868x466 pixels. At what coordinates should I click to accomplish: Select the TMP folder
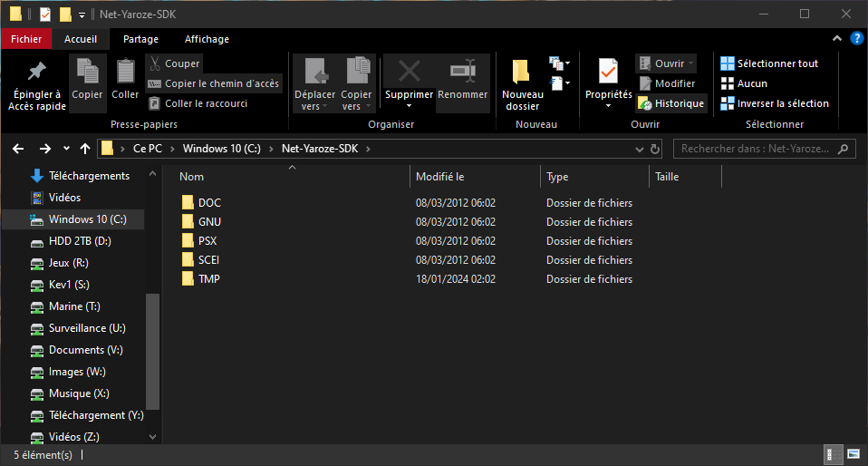pos(201,278)
